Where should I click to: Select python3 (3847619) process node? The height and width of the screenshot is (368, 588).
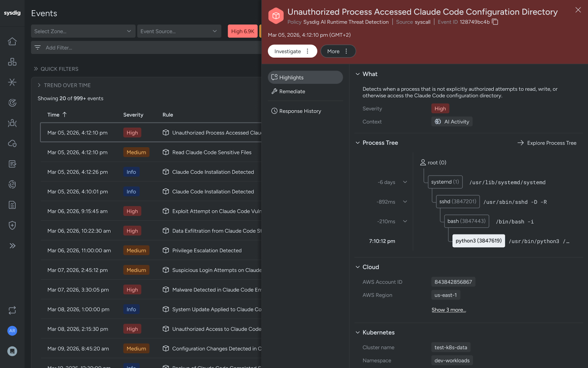[x=478, y=241]
